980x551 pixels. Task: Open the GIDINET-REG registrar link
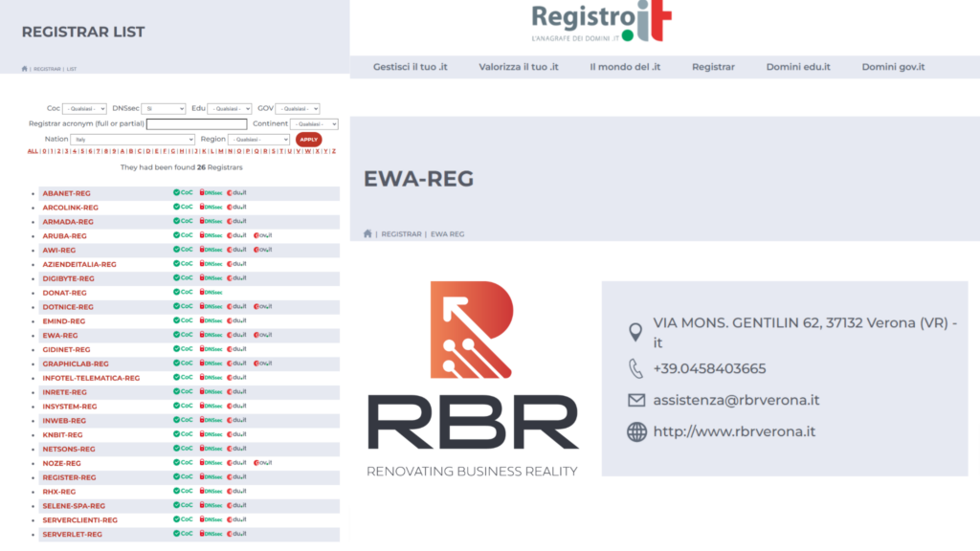pos(66,350)
